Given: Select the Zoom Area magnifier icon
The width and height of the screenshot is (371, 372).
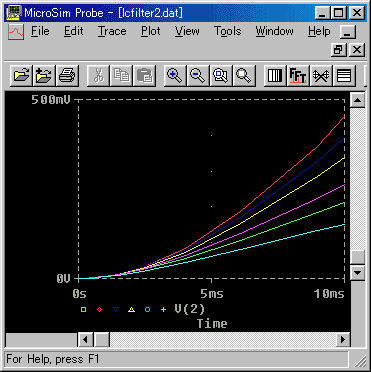Looking at the screenshot, I should point(221,76).
